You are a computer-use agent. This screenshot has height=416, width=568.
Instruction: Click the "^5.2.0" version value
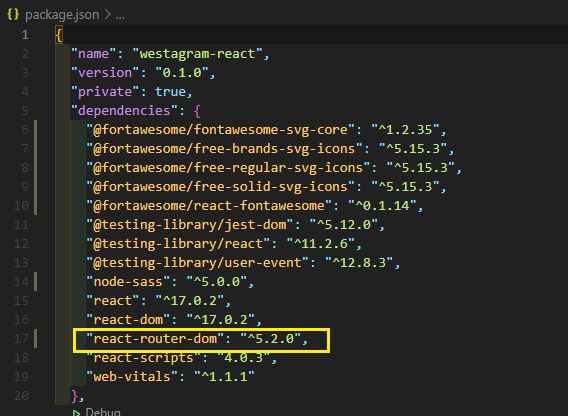click(x=271, y=339)
